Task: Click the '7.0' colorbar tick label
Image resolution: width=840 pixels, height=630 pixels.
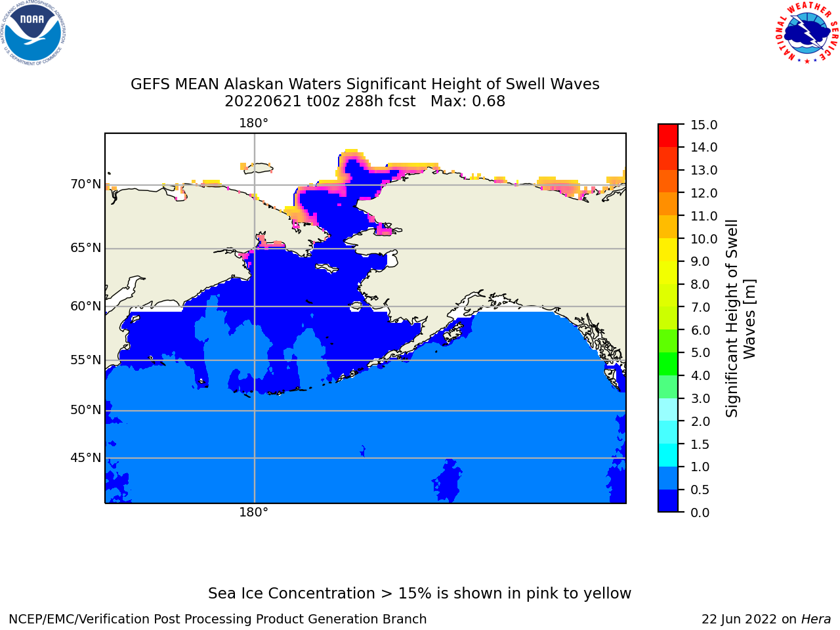Action: [x=700, y=307]
